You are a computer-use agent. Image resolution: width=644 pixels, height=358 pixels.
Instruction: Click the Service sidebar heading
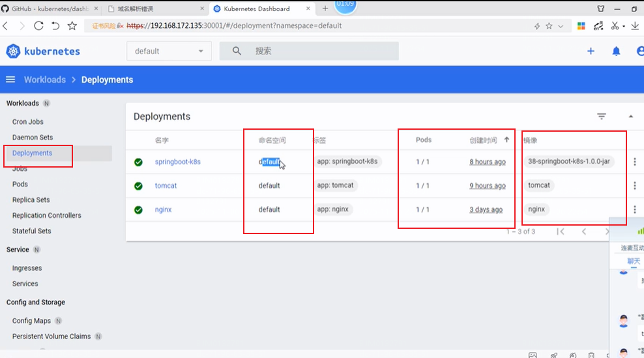point(18,250)
